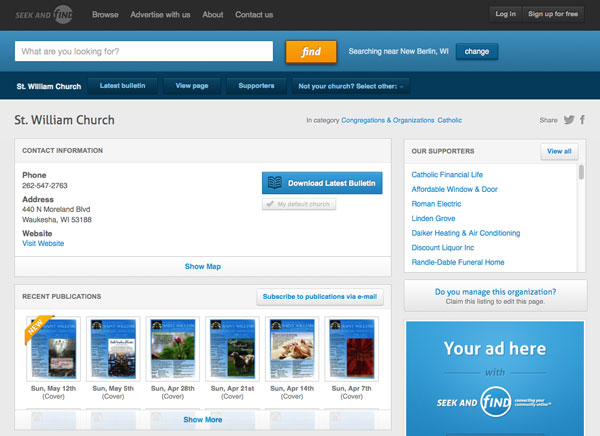Open Roman Electric supporter link
The image size is (600, 436).
[436, 204]
